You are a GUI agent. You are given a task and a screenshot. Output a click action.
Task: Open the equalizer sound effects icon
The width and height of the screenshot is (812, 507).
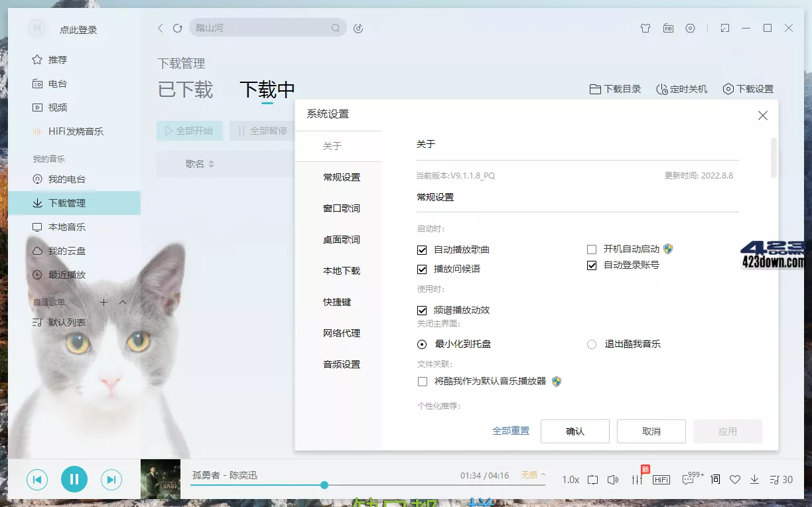pos(637,479)
